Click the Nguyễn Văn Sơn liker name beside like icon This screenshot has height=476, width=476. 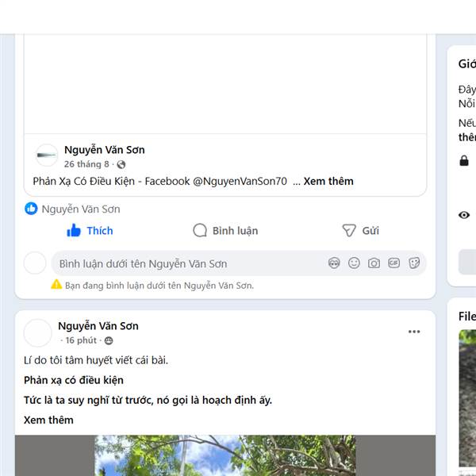tap(81, 209)
